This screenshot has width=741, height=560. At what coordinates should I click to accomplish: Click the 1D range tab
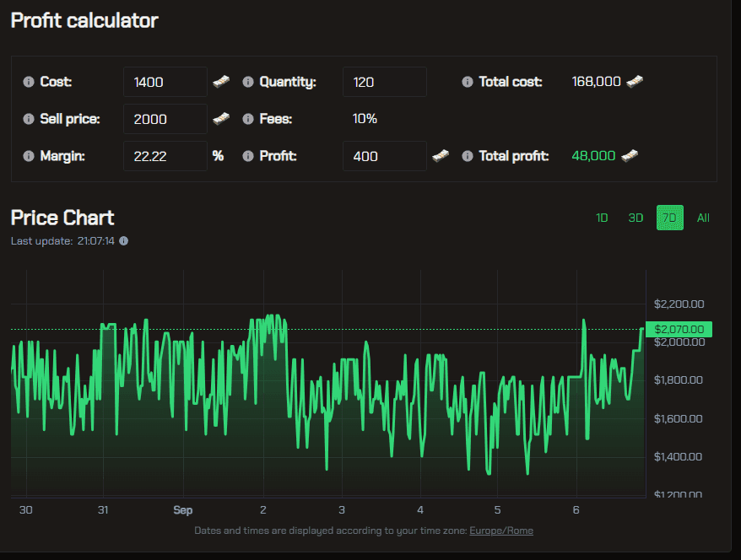tap(602, 218)
